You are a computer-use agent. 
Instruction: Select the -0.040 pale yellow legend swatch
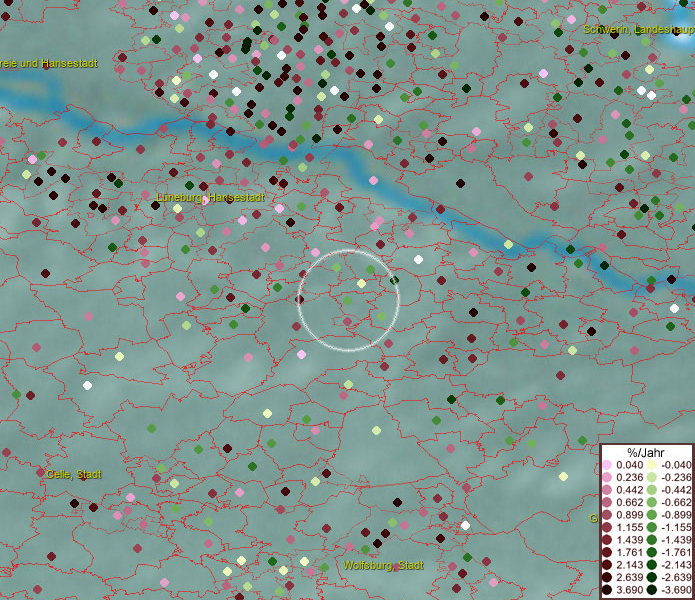(652, 465)
